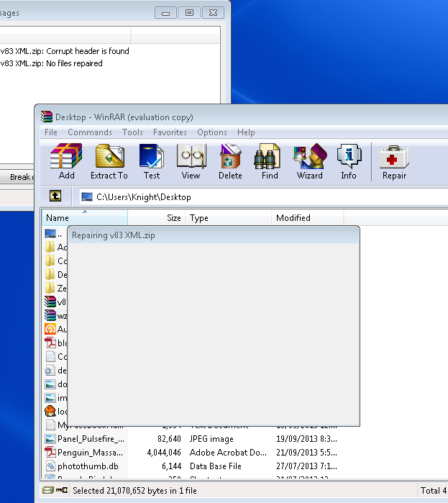Select the Panel_Pulsefire JPEG file icon
The height and width of the screenshot is (503, 448).
click(x=50, y=439)
